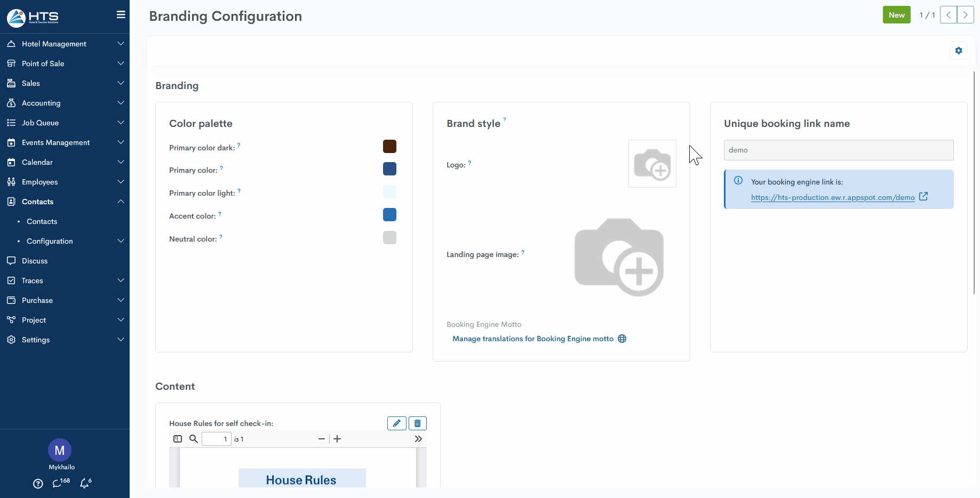This screenshot has height=498, width=980.
Task: Click the pencil edit icon for House Rules
Action: click(x=396, y=423)
